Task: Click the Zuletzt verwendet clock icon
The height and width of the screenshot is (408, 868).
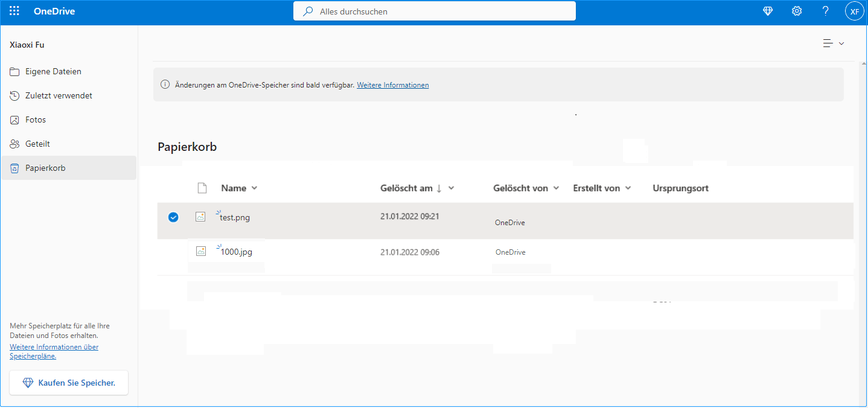Action: (x=14, y=96)
